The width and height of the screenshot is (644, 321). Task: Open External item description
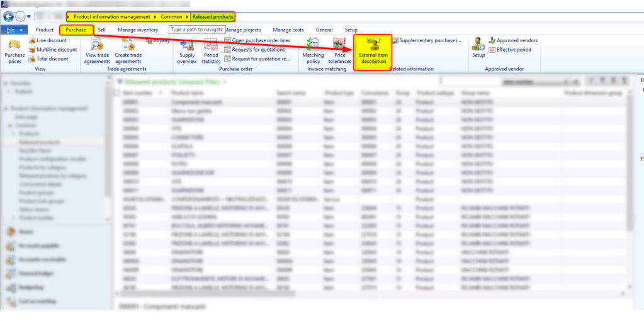[373, 52]
